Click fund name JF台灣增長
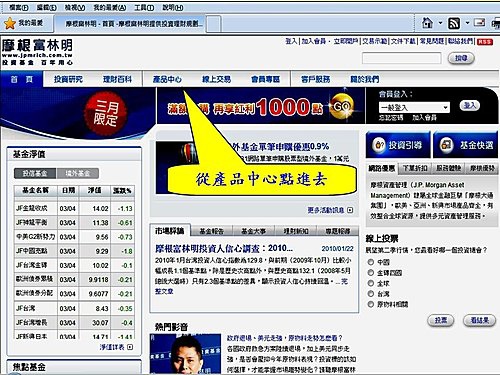Screen dimensions: 500x375 tap(32, 323)
